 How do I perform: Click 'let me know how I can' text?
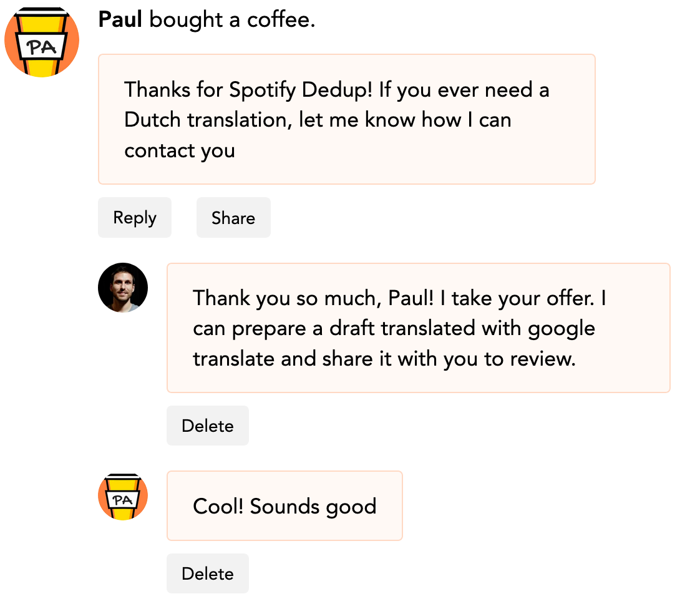pyautogui.click(x=405, y=120)
